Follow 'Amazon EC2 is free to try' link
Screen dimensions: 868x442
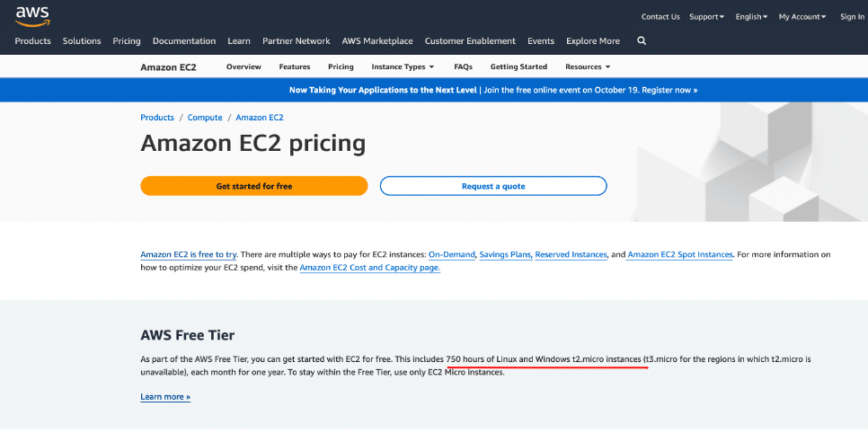click(x=189, y=254)
